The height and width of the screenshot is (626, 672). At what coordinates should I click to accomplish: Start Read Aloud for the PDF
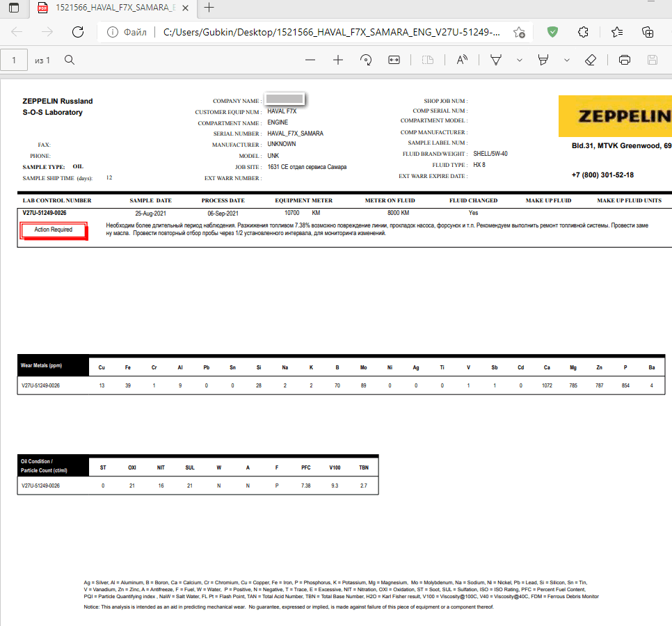coord(462,60)
